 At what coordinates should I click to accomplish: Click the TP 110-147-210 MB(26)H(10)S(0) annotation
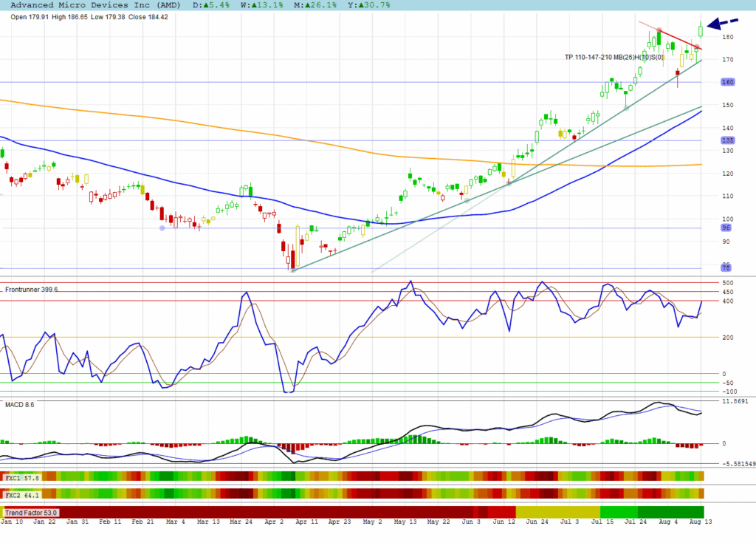pos(615,58)
